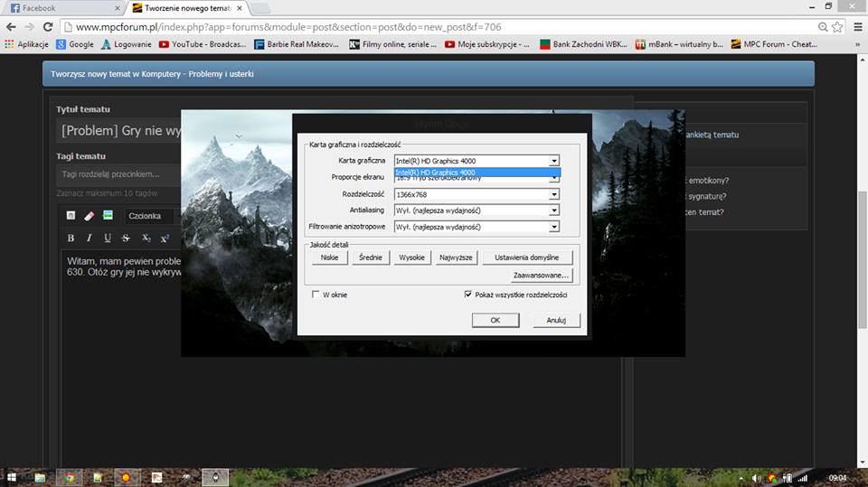
Task: Click the taskbar clock showing 09:04
Action: coord(837,478)
